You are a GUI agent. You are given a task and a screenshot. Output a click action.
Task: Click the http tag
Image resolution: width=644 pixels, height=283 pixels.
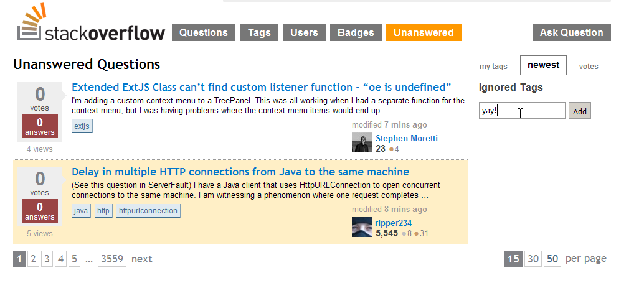103,211
